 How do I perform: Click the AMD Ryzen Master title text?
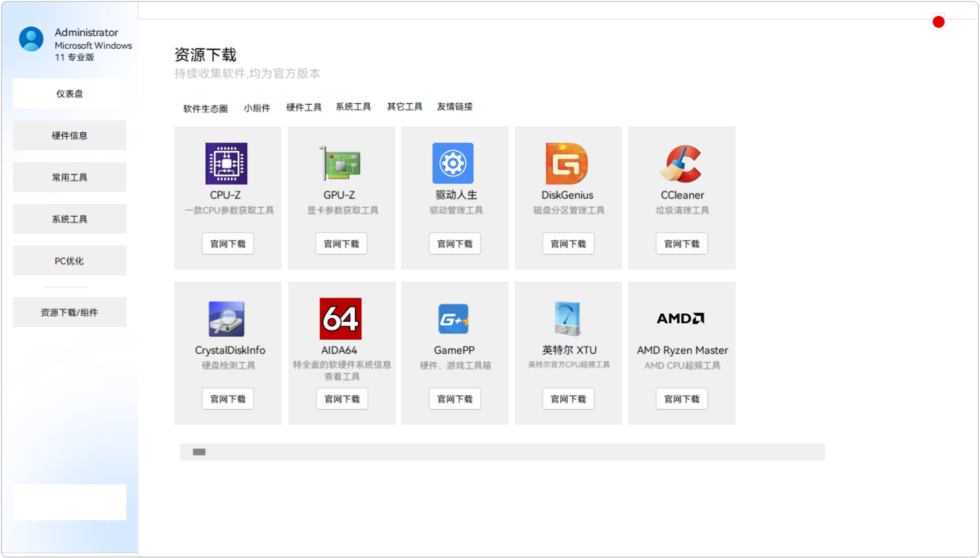[x=682, y=350]
